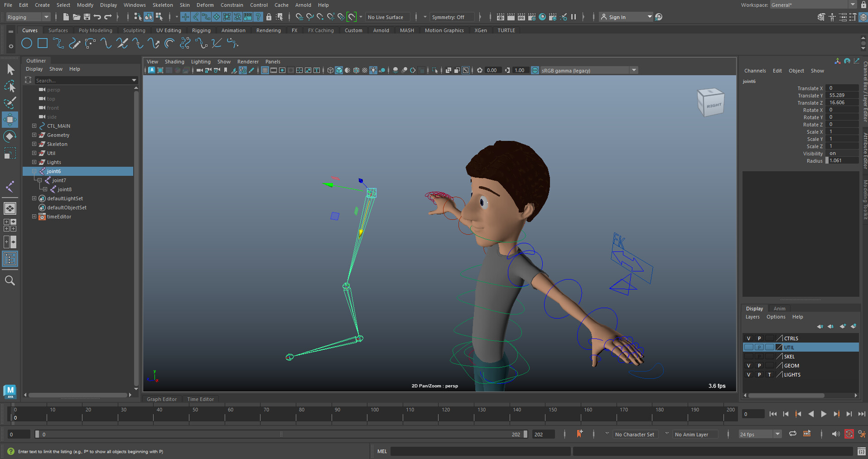Expand the Skeleton node in the Outliner
The height and width of the screenshot is (459, 868).
point(34,144)
